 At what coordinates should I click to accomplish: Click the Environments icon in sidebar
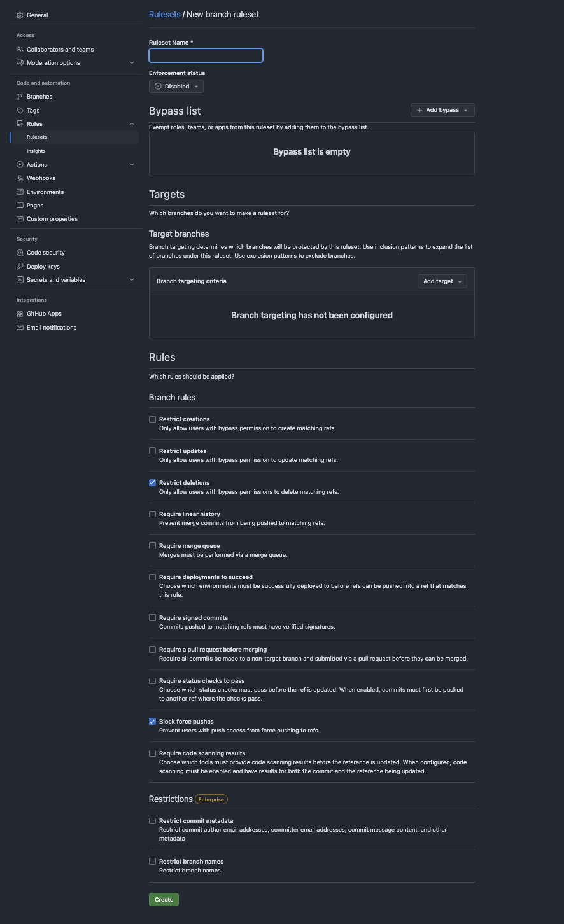(20, 192)
